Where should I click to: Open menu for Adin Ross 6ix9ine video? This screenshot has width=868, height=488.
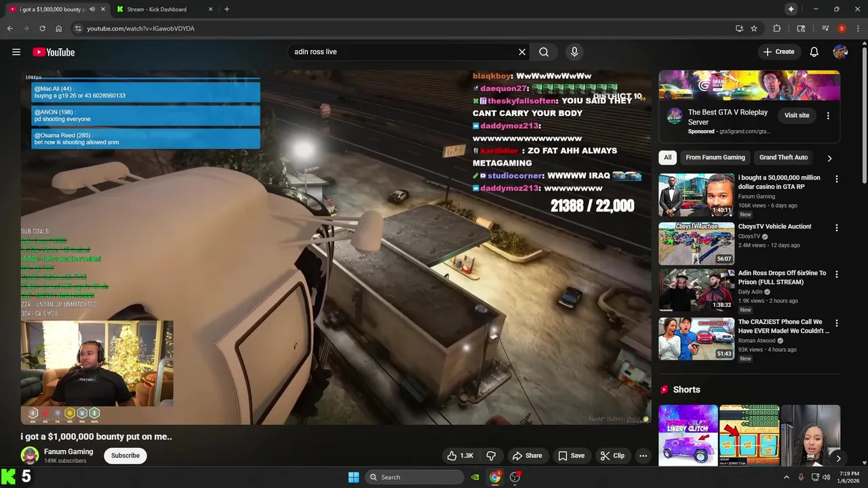click(836, 274)
